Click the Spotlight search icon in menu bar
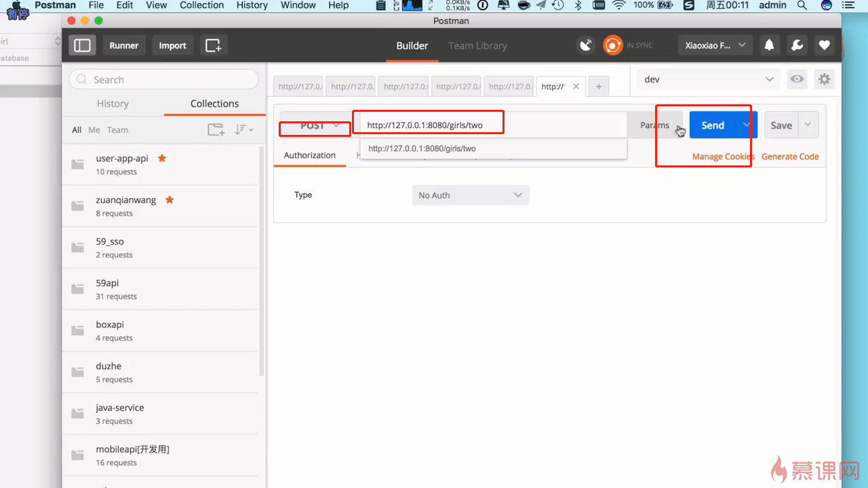This screenshot has width=868, height=488. coord(802,5)
